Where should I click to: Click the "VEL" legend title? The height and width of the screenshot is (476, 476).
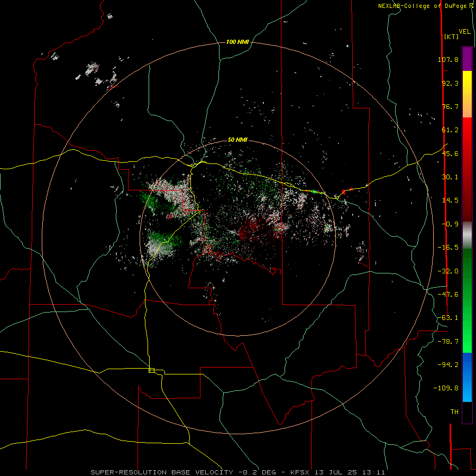(465, 32)
